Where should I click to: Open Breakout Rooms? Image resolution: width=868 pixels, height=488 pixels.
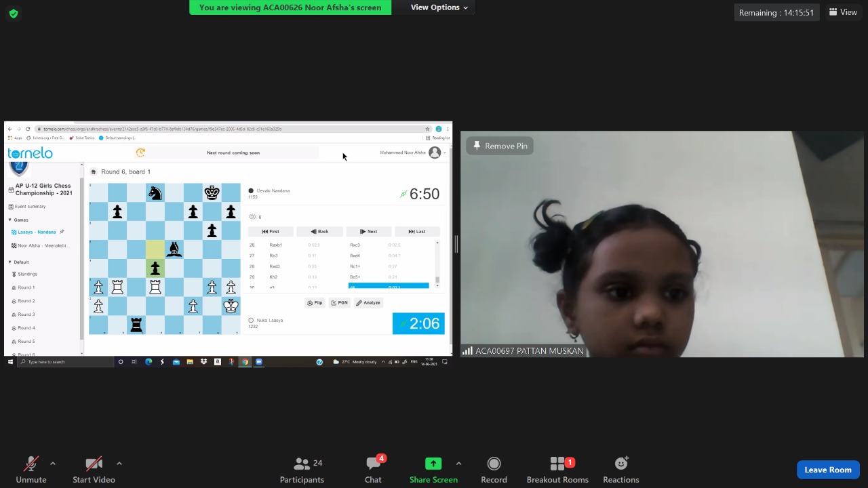point(557,470)
